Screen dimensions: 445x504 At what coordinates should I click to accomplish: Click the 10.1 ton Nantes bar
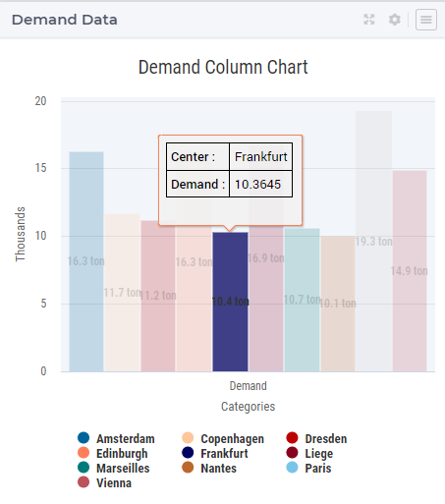point(338,304)
